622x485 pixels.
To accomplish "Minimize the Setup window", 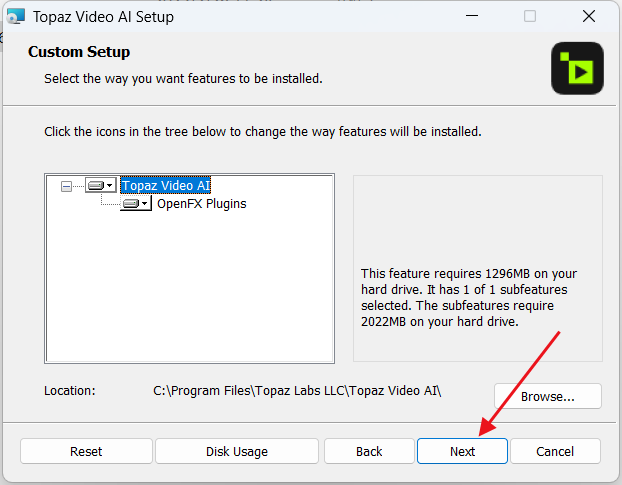I will tap(472, 16).
